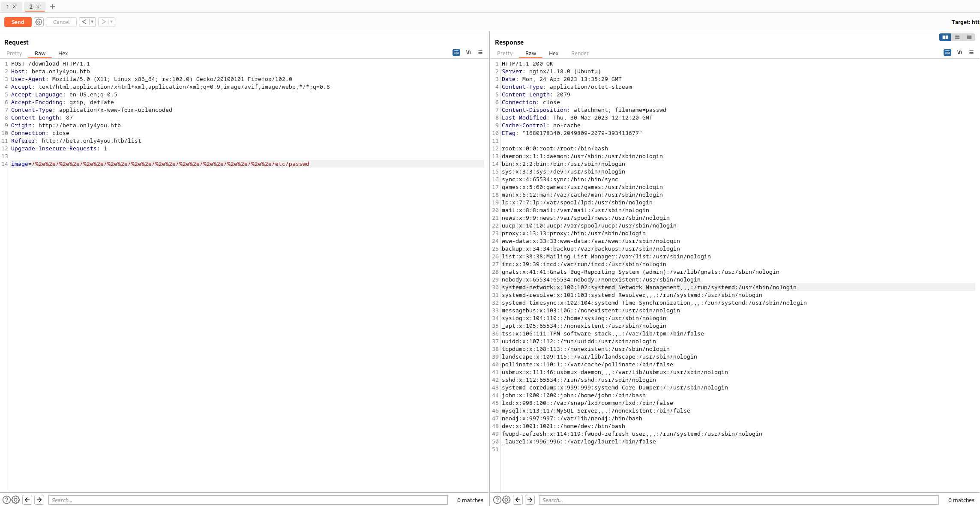Image resolution: width=980 pixels, height=506 pixels.
Task: Switch Response view to Render tab
Action: point(579,53)
